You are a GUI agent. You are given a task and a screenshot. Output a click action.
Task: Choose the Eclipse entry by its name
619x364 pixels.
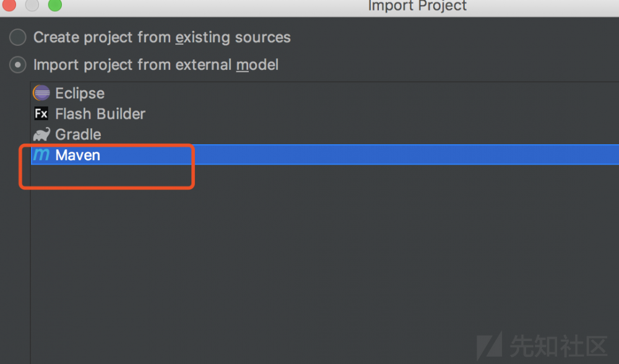pyautogui.click(x=80, y=93)
